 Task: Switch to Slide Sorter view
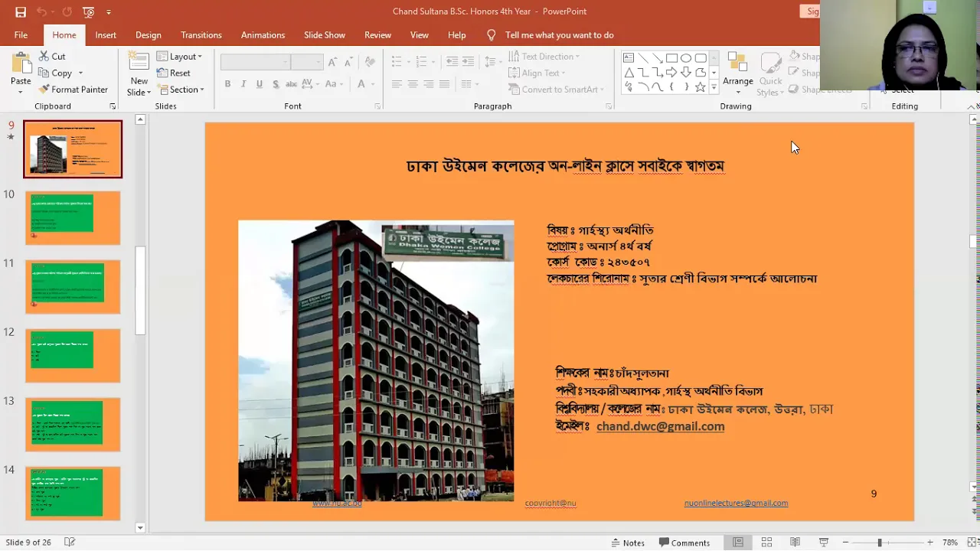pyautogui.click(x=766, y=543)
